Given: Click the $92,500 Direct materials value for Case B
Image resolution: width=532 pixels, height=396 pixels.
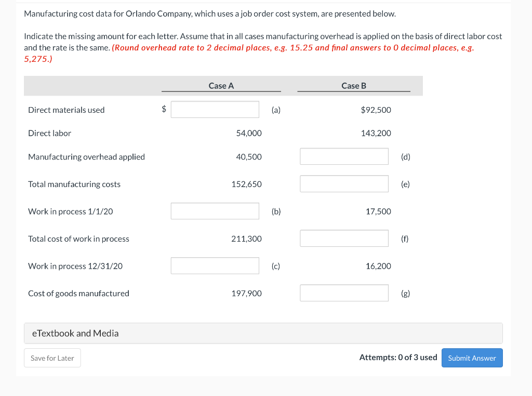Looking at the screenshot, I should 376,110.
